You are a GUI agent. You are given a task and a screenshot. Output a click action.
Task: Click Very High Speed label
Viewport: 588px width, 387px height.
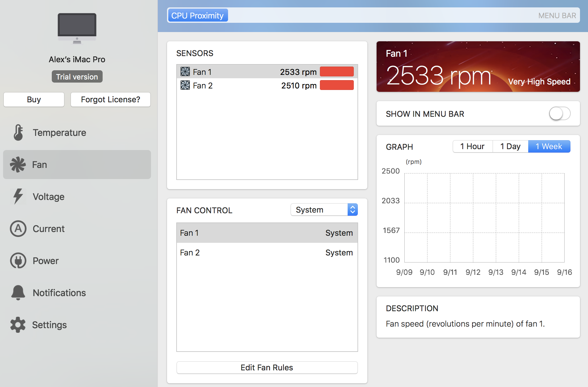point(539,82)
